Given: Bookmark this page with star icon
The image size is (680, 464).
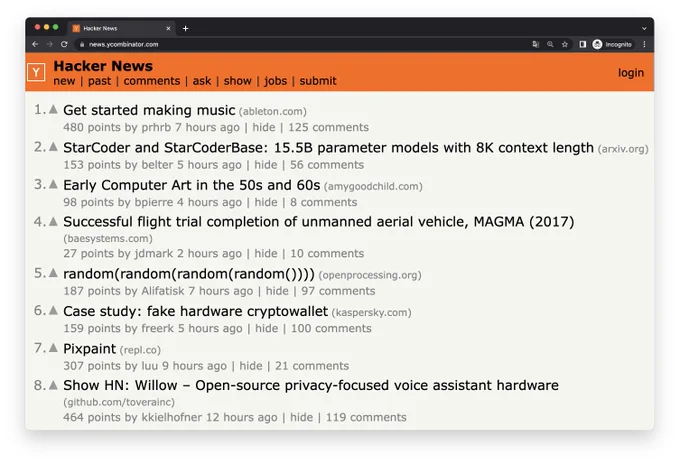Looking at the screenshot, I should coord(565,44).
